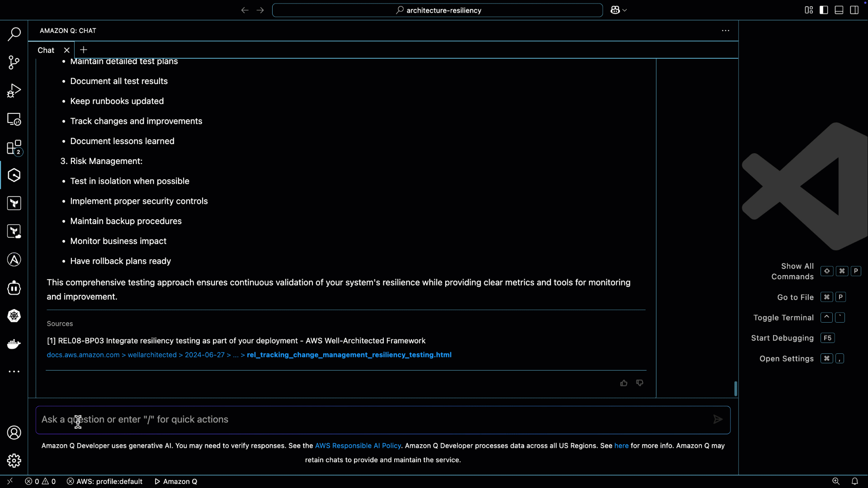The width and height of the screenshot is (868, 488).
Task: Toggle the secondary sidebar
Action: coord(854,9)
